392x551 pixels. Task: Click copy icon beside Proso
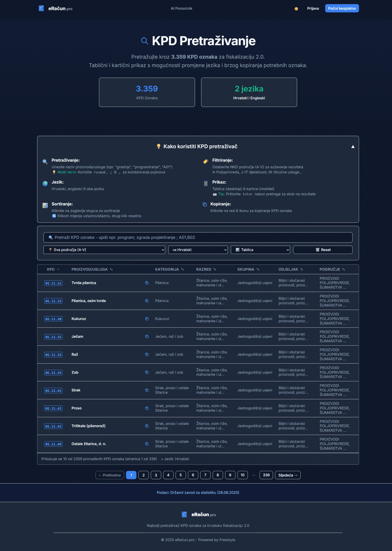pyautogui.click(x=147, y=408)
